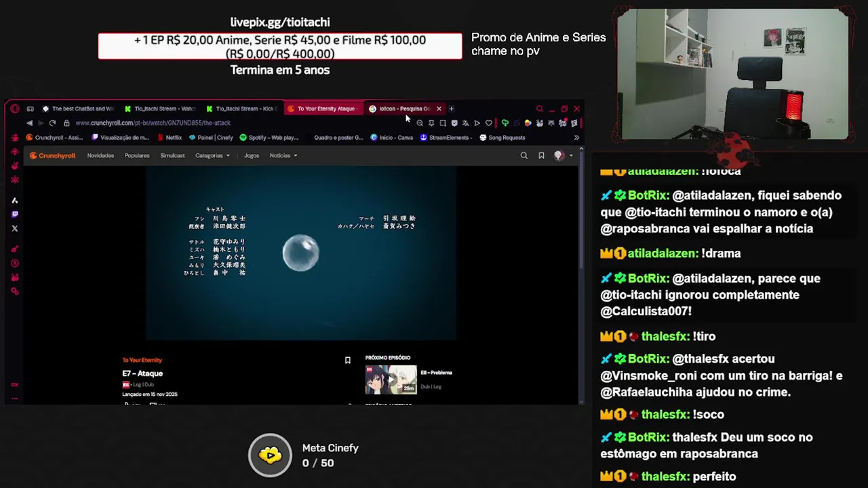Click the GX icon at sidebar bottom

[14, 384]
